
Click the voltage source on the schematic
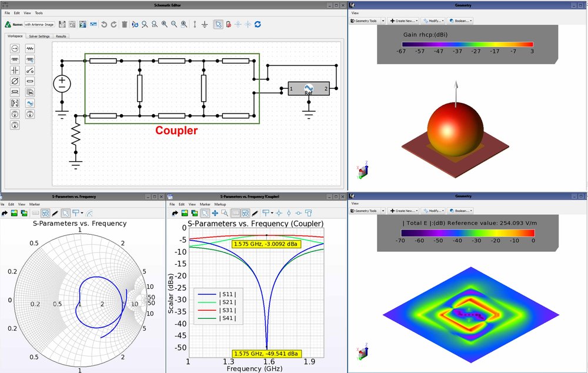tap(62, 84)
